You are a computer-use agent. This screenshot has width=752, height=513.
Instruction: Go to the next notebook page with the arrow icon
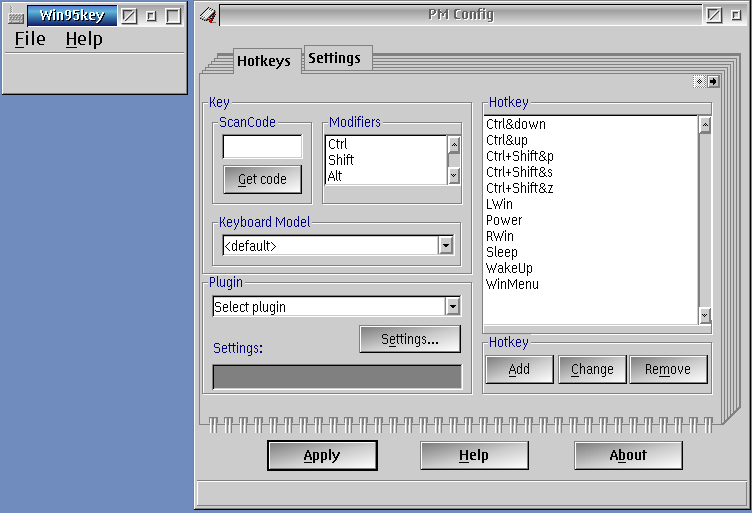(713, 82)
